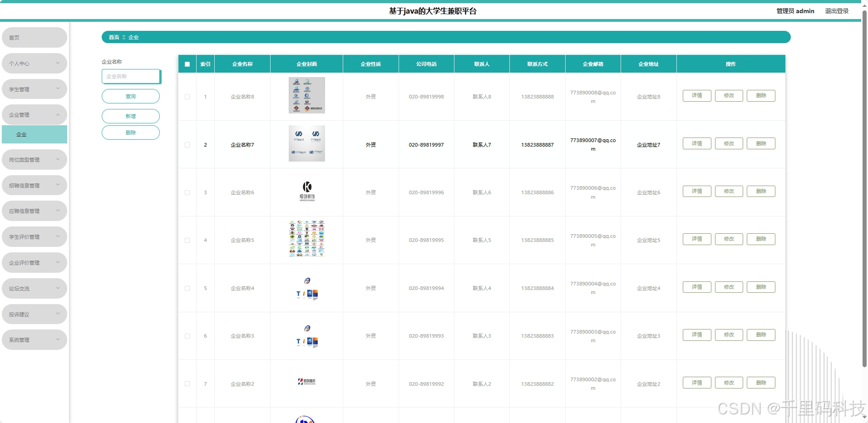
Task: Click 修改 for 企业名称7
Action: point(729,143)
